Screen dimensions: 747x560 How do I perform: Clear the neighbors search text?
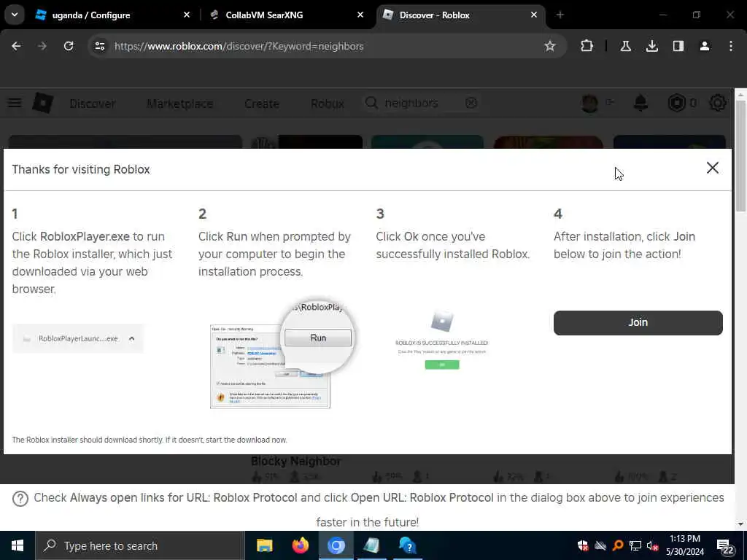[471, 103]
